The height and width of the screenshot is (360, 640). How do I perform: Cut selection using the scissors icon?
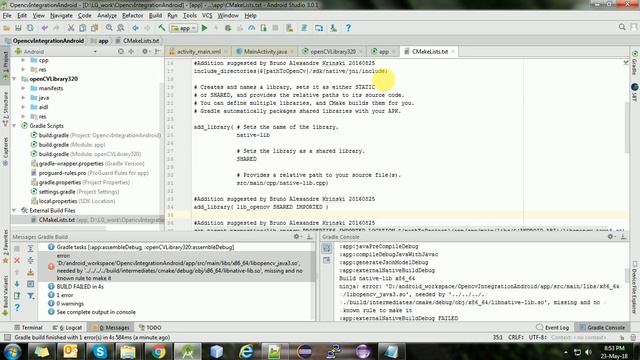(71, 28)
